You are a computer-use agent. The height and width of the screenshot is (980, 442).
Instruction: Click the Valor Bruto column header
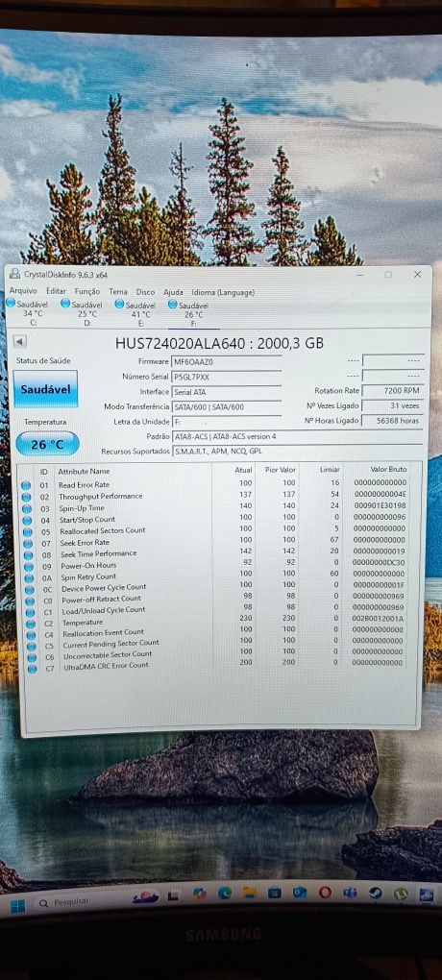(x=388, y=469)
